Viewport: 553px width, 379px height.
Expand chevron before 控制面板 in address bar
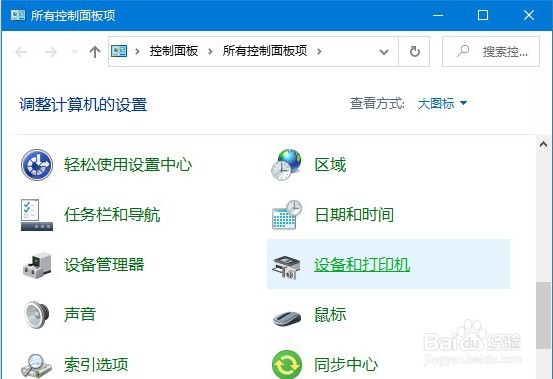pyautogui.click(x=138, y=52)
